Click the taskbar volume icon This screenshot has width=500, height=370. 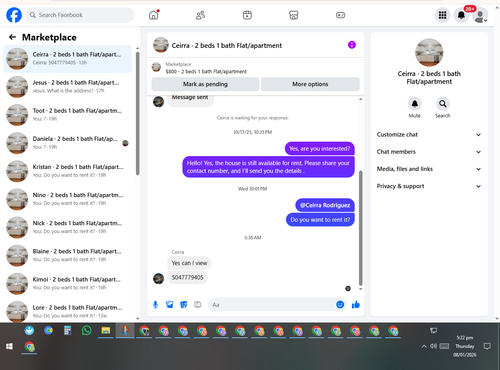433,346
